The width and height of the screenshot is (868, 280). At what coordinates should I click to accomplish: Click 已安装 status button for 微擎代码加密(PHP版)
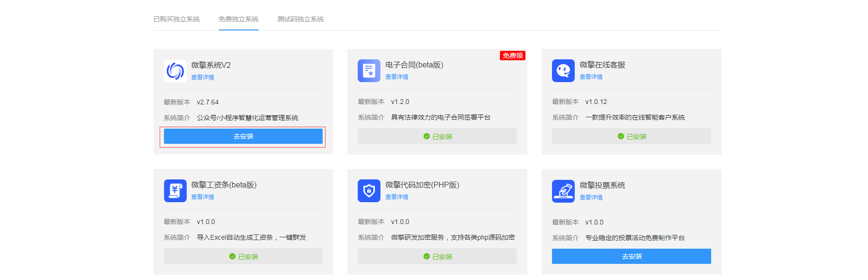[x=437, y=256]
